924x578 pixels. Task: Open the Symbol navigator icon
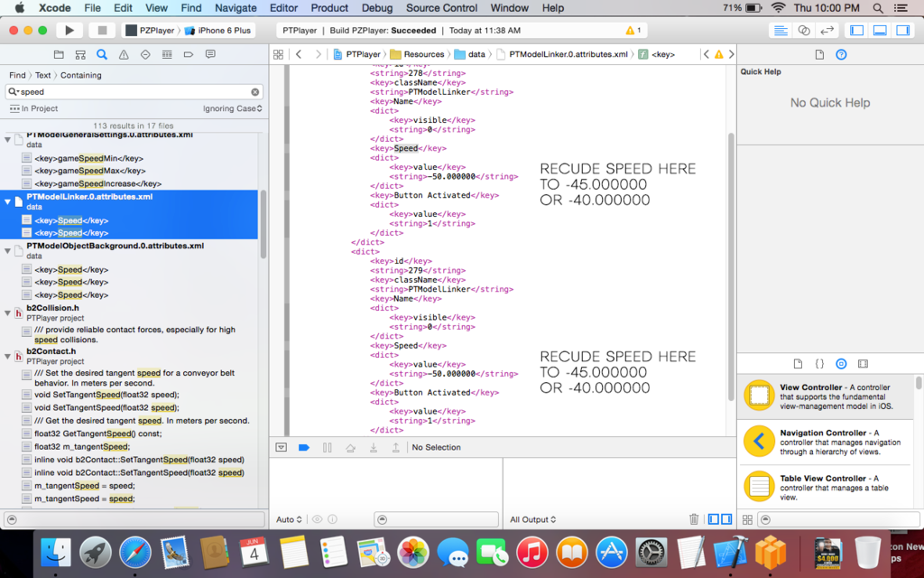tap(80, 54)
